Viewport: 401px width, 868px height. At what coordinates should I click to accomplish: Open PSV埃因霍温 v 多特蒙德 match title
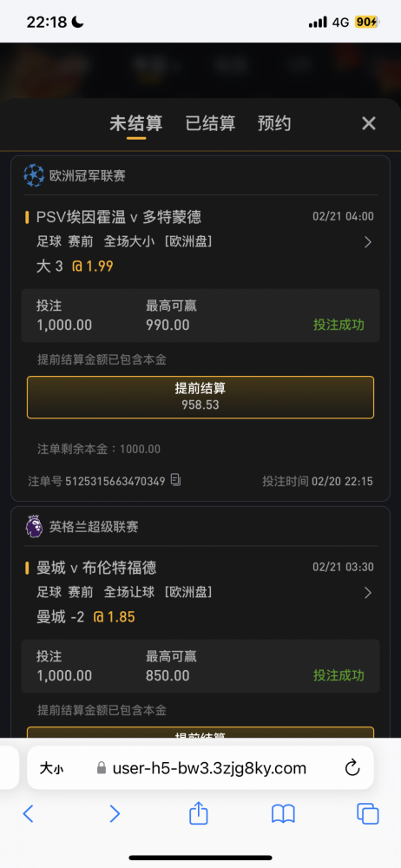click(119, 216)
